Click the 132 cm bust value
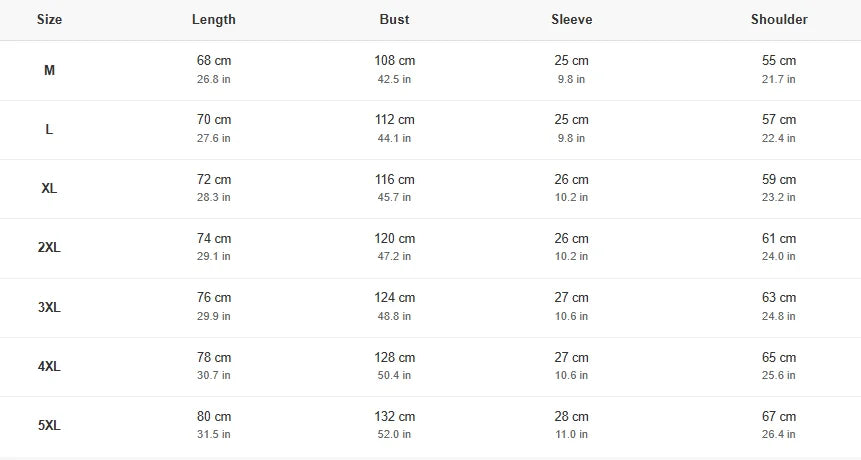Image resolution: width=861 pixels, height=460 pixels. (x=394, y=417)
